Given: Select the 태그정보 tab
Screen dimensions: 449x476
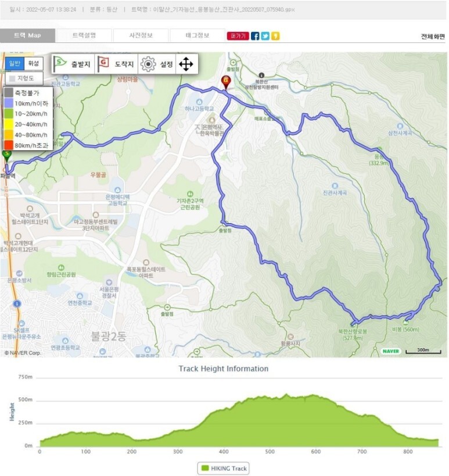Looking at the screenshot, I should [x=197, y=35].
